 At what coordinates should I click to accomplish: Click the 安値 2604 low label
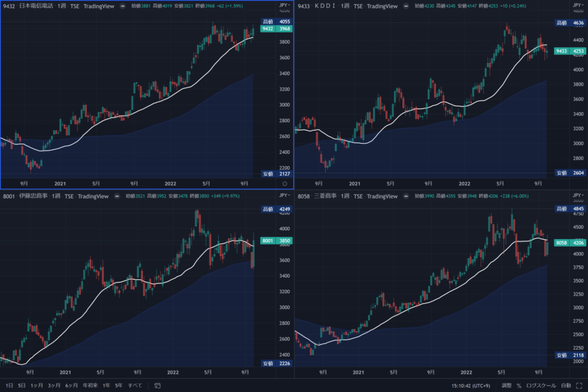pos(570,173)
